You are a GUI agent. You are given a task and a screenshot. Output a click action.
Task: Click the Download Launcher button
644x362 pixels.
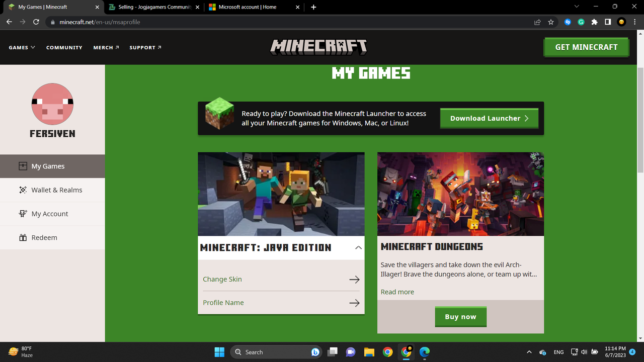click(x=489, y=119)
